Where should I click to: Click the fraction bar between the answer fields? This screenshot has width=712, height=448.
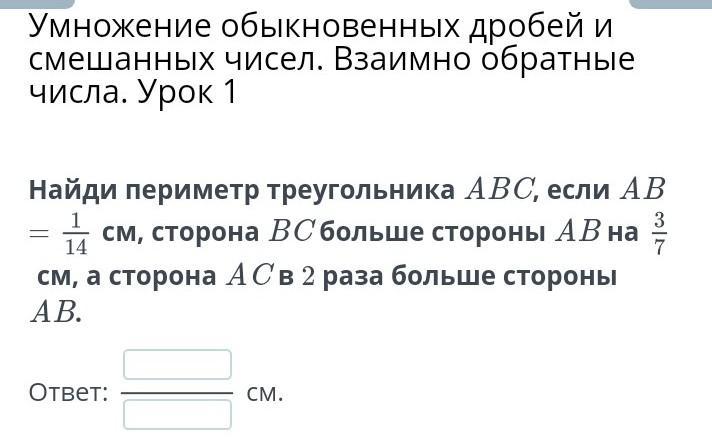(x=177, y=393)
